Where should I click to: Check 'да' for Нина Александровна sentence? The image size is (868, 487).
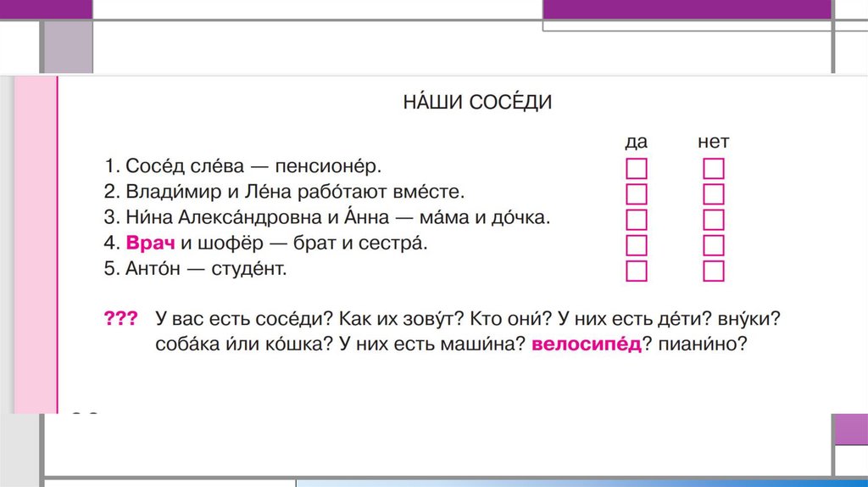[636, 220]
